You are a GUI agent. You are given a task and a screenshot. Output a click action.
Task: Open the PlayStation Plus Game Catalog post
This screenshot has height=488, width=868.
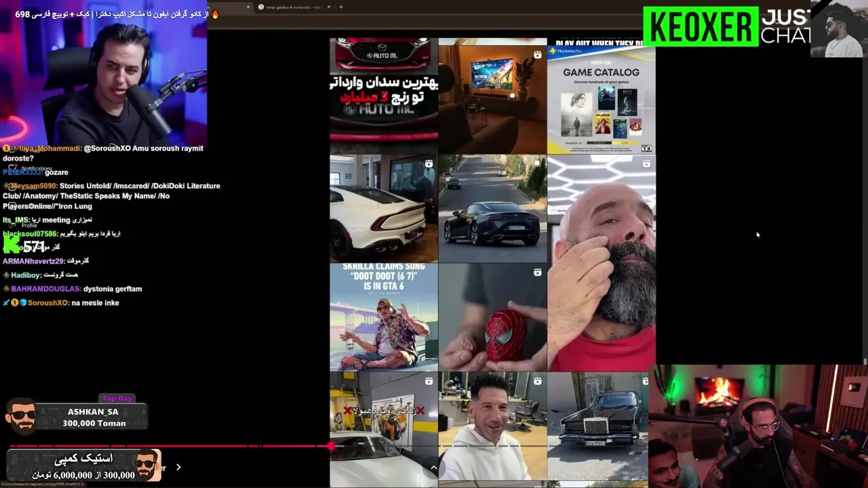[601, 100]
